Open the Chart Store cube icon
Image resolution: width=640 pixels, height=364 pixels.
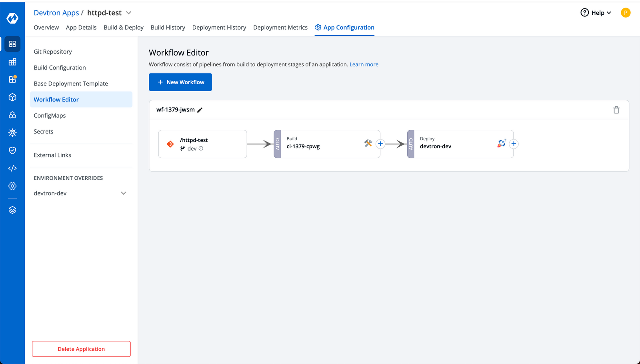(x=12, y=97)
